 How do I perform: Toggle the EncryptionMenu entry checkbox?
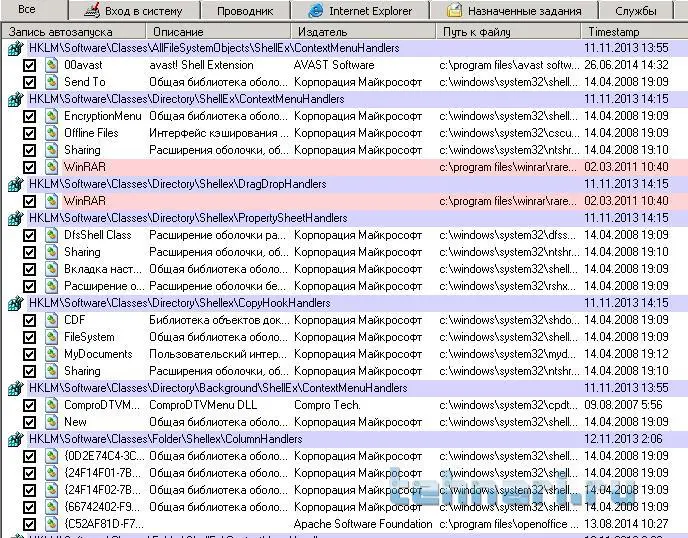(29, 116)
